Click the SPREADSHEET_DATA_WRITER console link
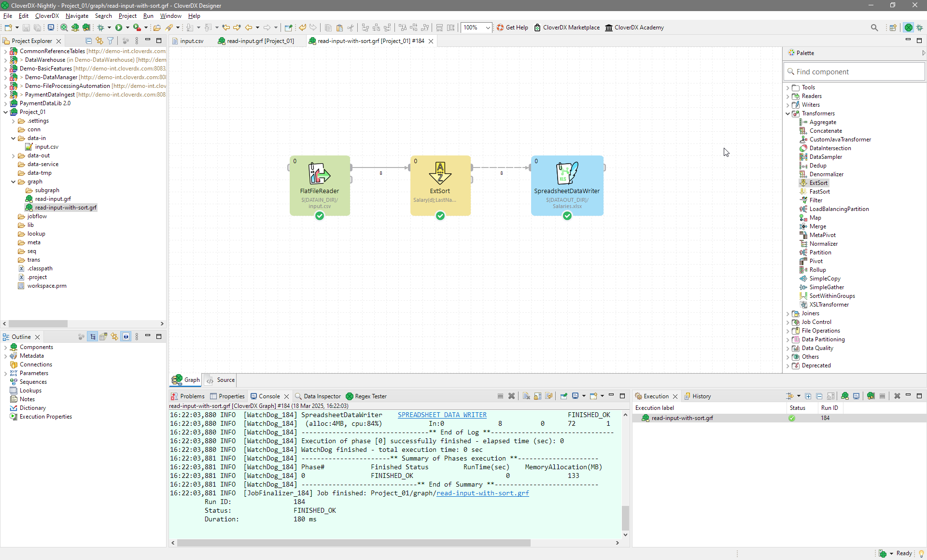The width and height of the screenshot is (927, 560). (x=442, y=415)
